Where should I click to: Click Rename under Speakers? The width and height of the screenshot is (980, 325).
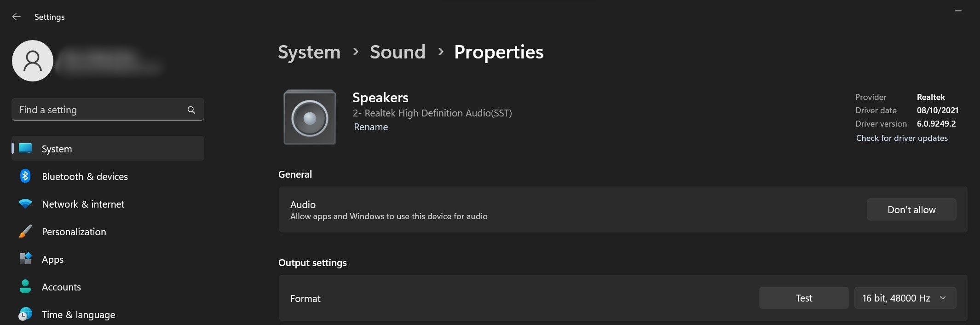click(x=371, y=127)
